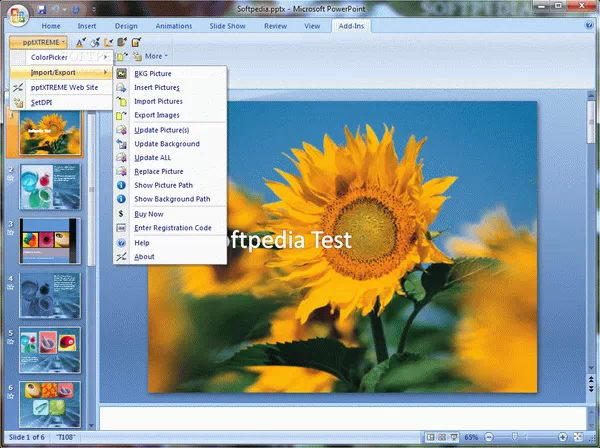Click the Show Background Path info icon

[x=121, y=199]
